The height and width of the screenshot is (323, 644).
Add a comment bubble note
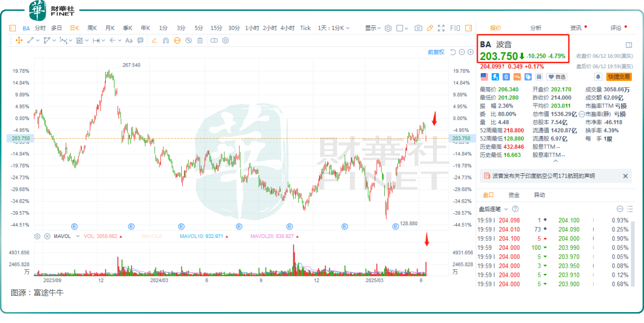tap(140, 41)
